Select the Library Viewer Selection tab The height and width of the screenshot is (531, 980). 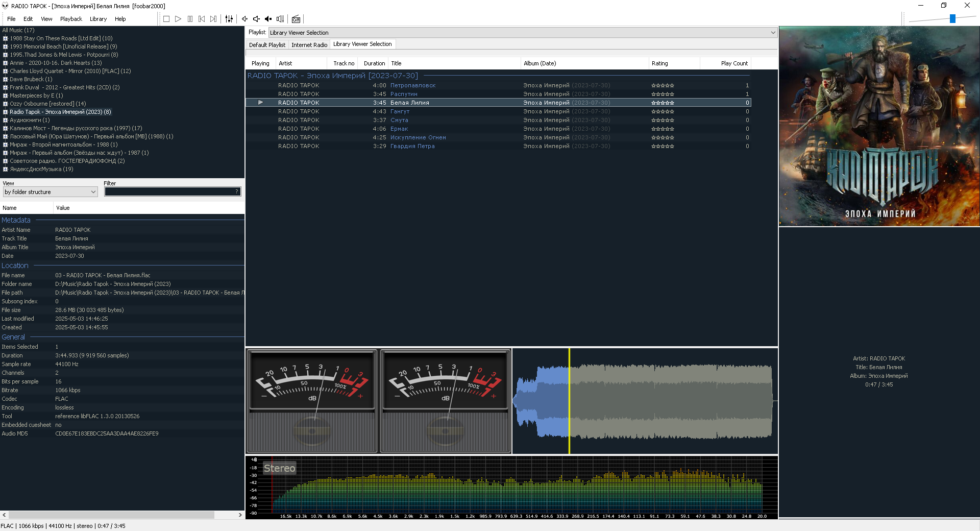pyautogui.click(x=362, y=44)
